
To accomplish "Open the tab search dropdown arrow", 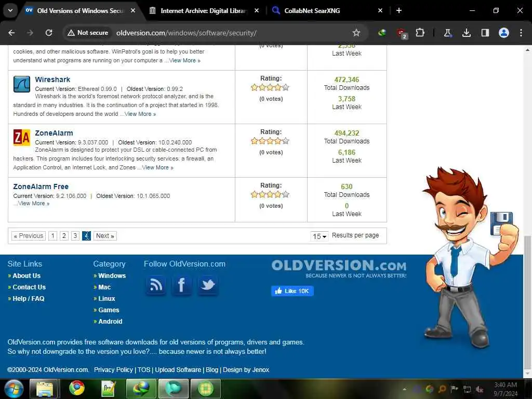I will (10, 10).
